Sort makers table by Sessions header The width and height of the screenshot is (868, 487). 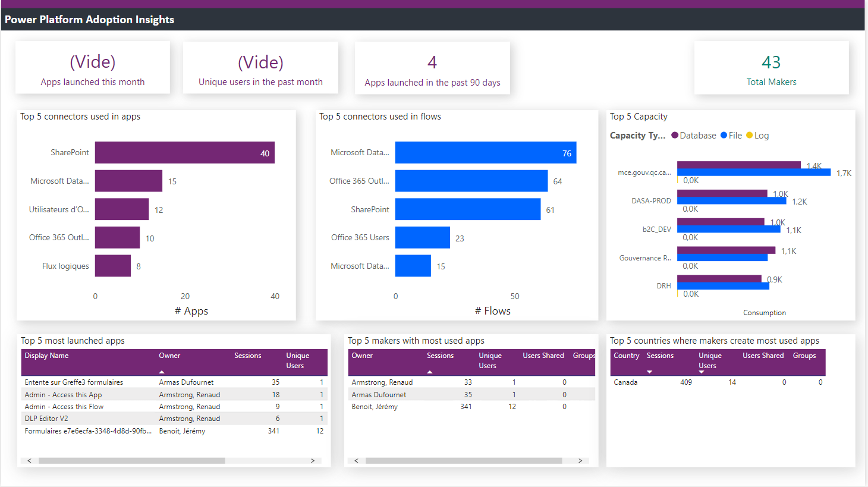tap(440, 356)
